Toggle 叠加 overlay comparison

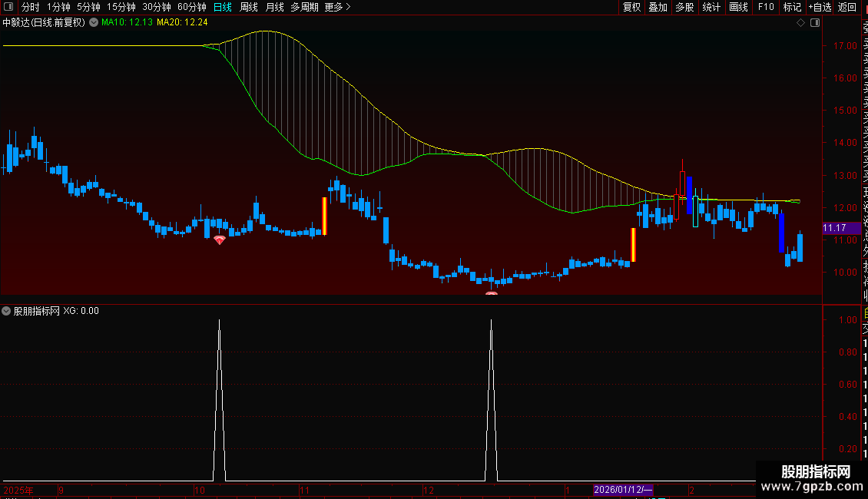[658, 7]
